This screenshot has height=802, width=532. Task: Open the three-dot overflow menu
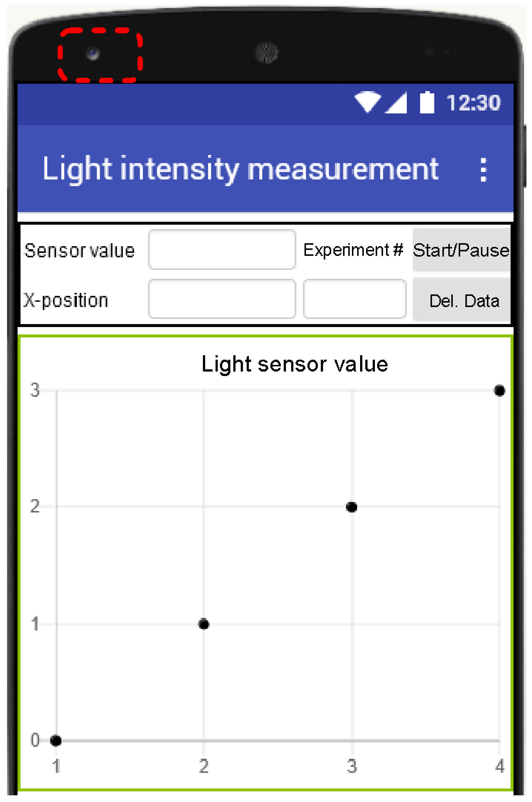tap(483, 170)
